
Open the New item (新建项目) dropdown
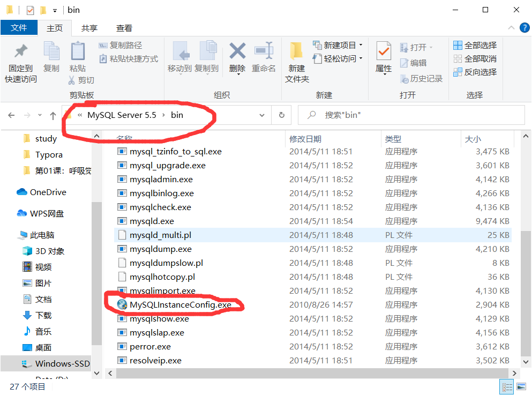coord(338,45)
